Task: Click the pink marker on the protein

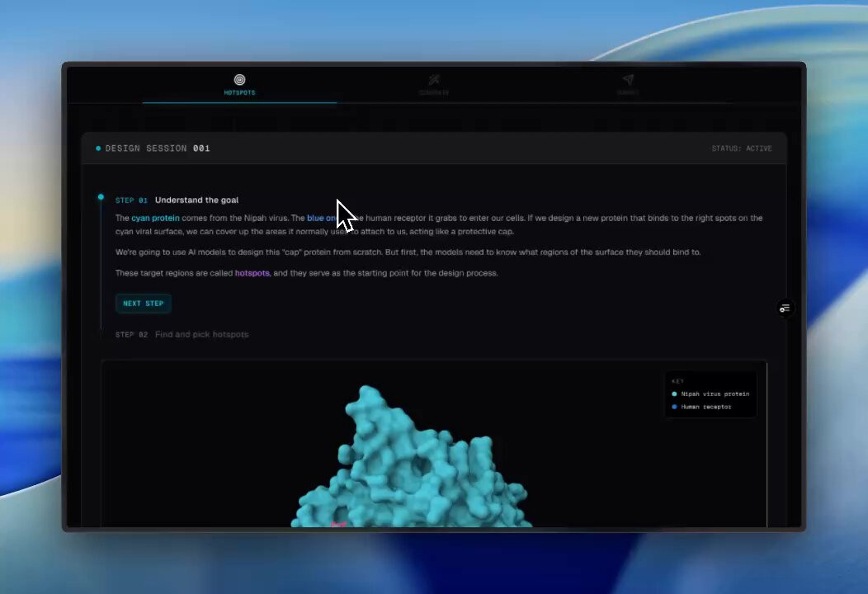Action: pos(338,524)
